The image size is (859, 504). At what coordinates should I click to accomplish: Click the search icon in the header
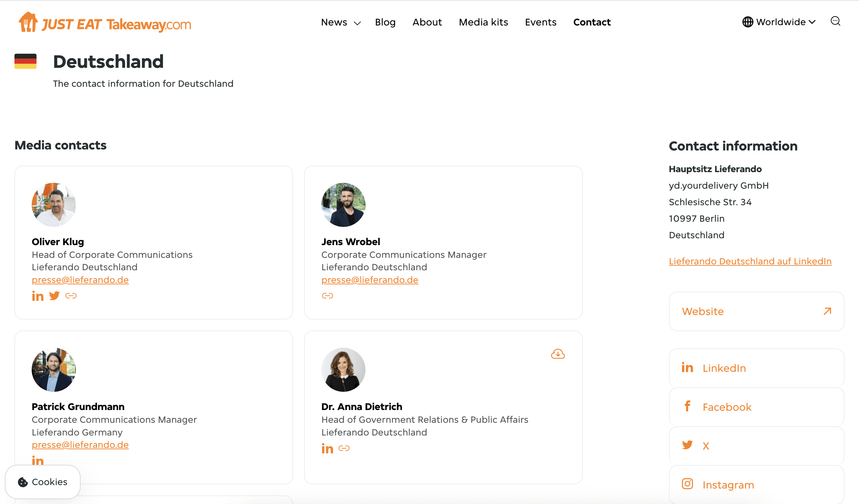[x=835, y=21]
